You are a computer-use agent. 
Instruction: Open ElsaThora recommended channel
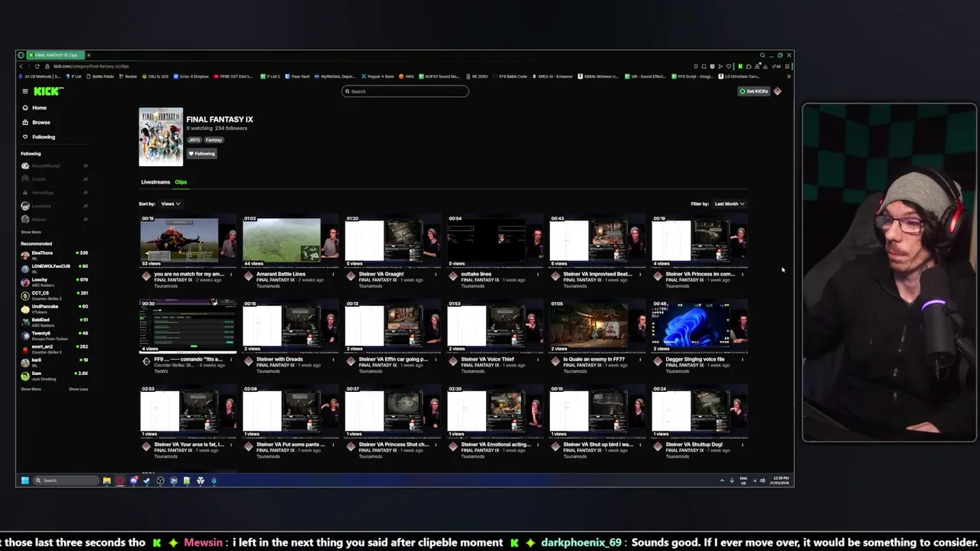point(54,255)
